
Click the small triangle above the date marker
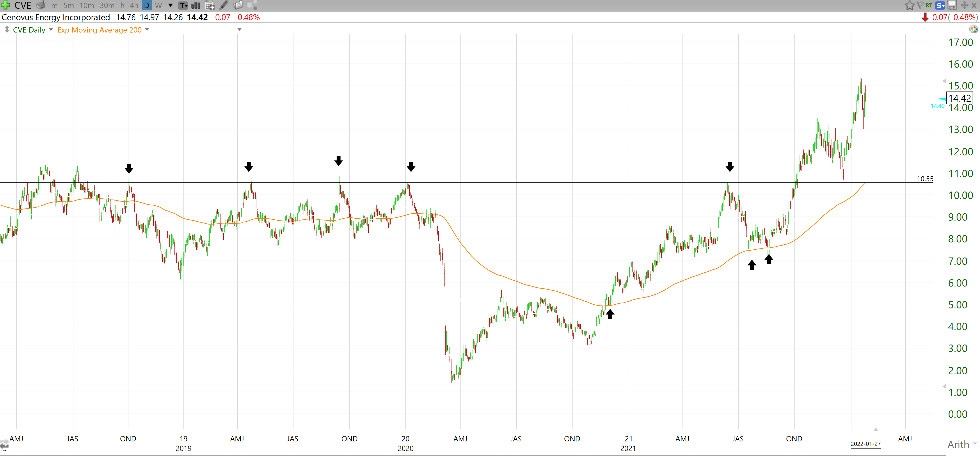(x=875, y=429)
